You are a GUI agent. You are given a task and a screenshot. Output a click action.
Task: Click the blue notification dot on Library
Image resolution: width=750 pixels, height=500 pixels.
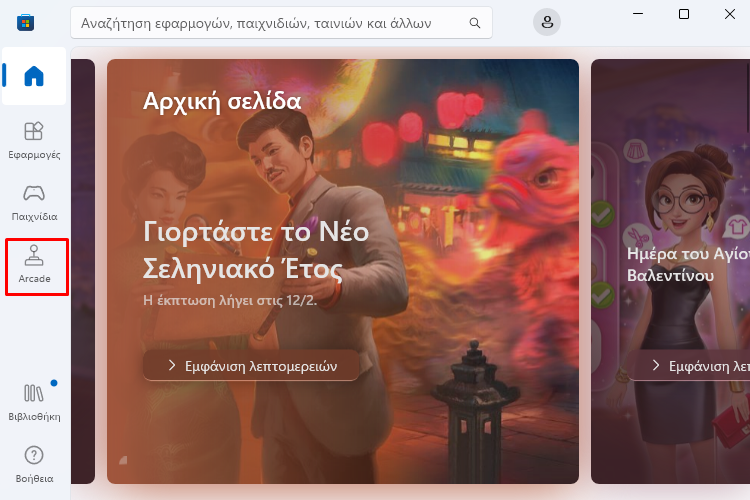tap(54, 383)
